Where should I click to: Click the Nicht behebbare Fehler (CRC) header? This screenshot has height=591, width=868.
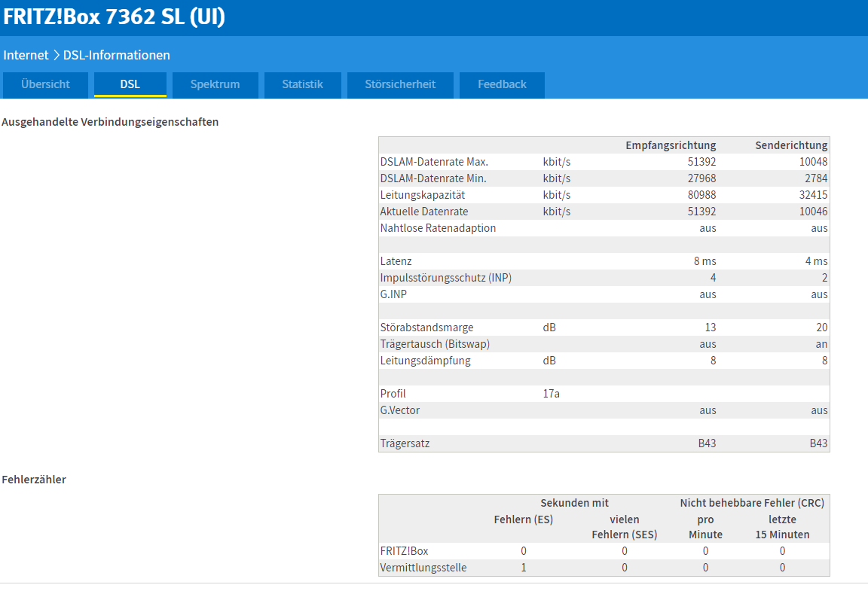pos(752,503)
